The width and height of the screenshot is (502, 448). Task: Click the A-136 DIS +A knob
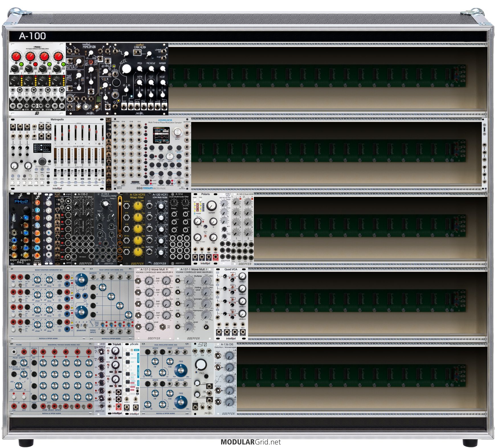click(x=229, y=355)
